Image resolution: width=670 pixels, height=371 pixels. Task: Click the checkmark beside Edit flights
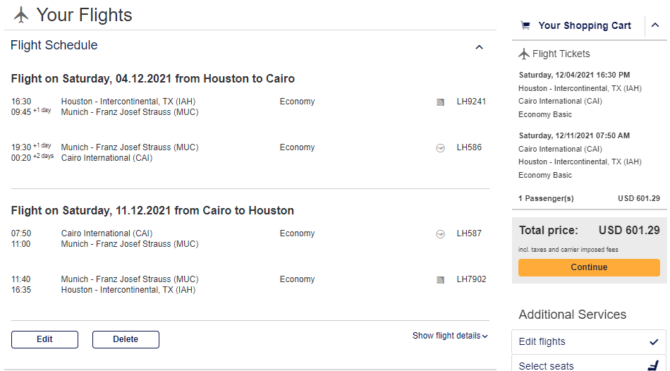pos(654,342)
